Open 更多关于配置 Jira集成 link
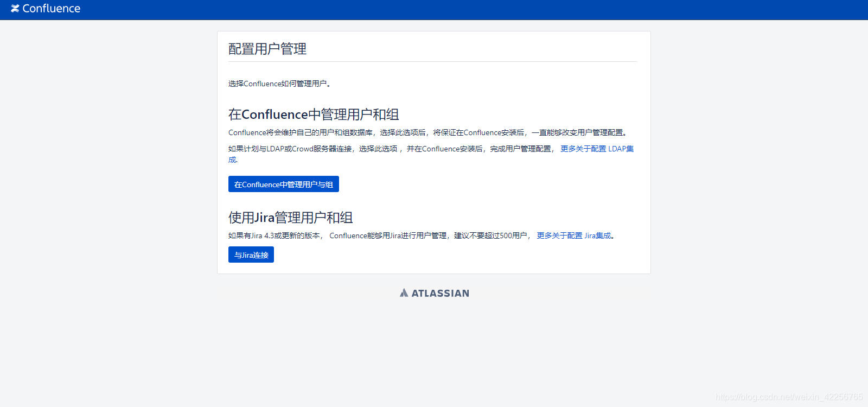 (573, 236)
